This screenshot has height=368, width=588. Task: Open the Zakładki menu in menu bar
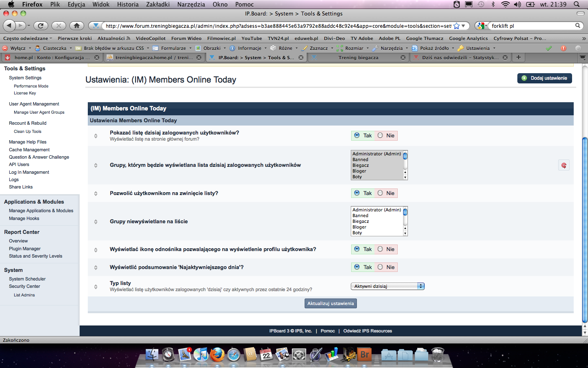click(158, 4)
